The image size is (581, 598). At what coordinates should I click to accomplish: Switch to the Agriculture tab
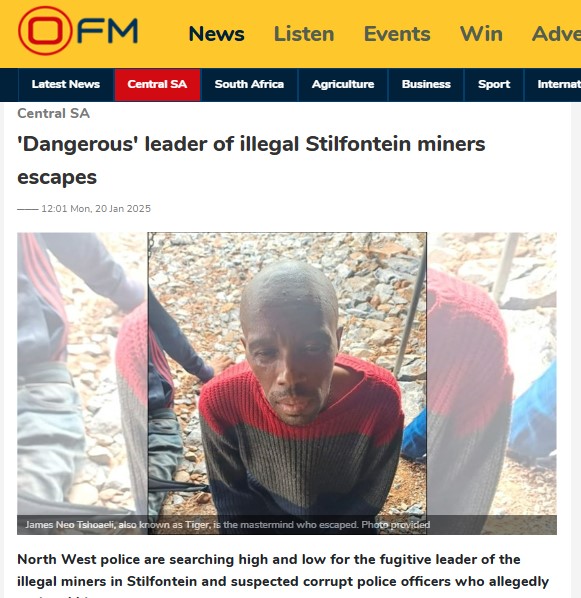point(343,84)
